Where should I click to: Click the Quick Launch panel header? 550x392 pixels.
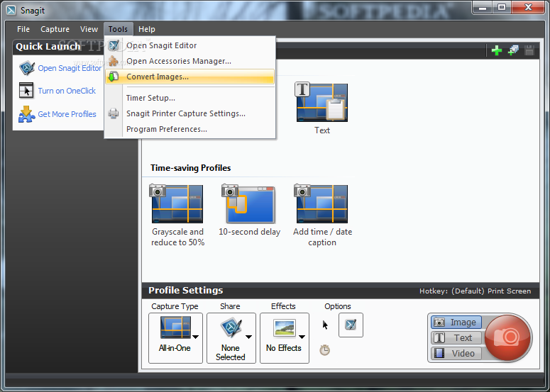pyautogui.click(x=48, y=47)
